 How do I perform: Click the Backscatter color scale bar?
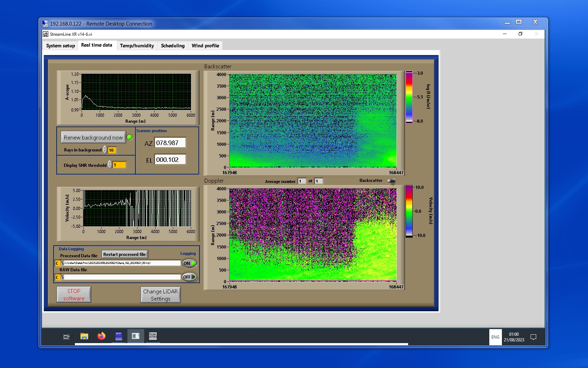pos(409,97)
